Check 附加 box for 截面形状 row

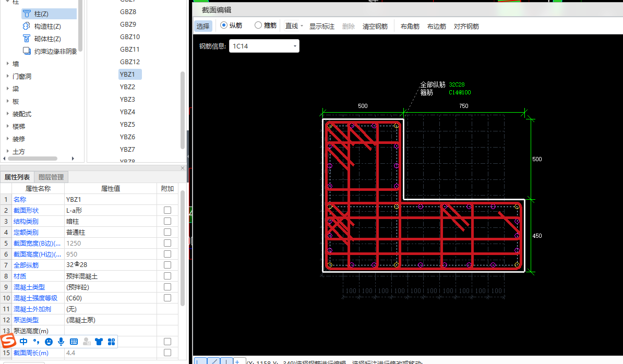pyautogui.click(x=167, y=210)
